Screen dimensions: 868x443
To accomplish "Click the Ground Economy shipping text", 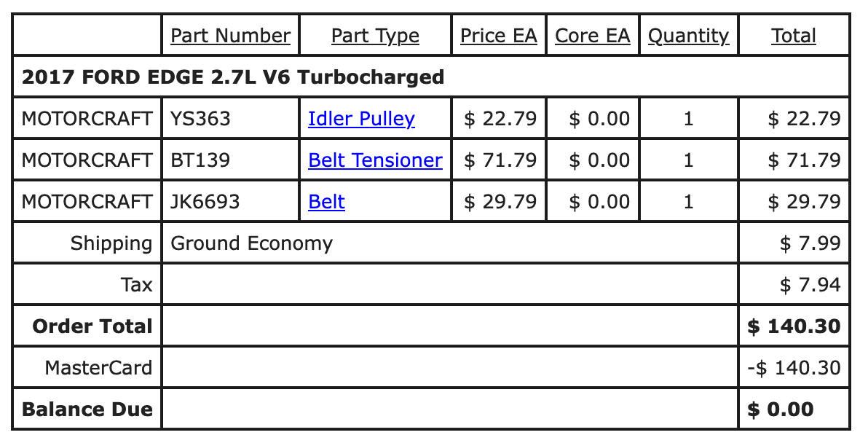I will click(x=251, y=243).
